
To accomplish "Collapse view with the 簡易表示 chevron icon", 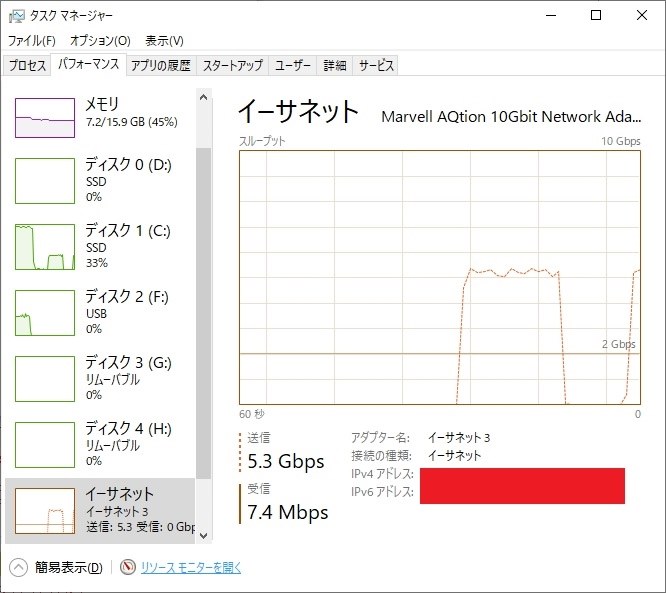I will tap(18, 568).
